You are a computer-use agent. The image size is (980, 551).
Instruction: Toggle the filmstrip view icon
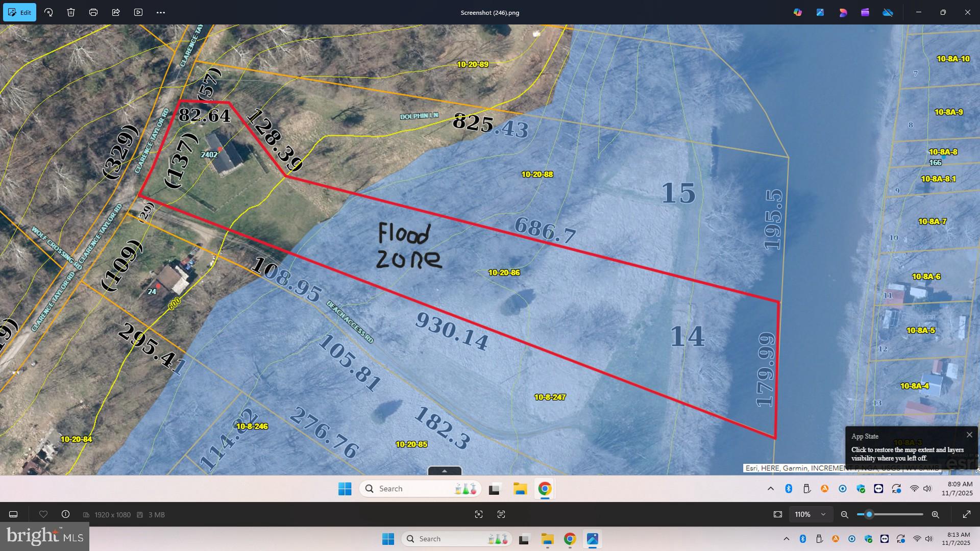point(14,514)
